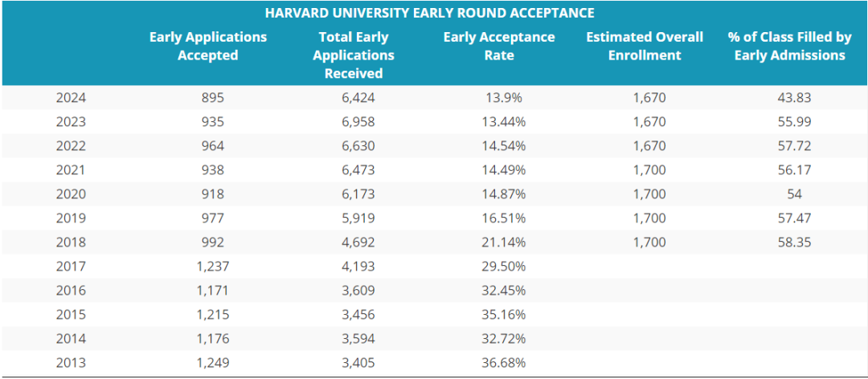The image size is (868, 379).
Task: Click the 21.14% acceptance rate cell
Action: [505, 242]
